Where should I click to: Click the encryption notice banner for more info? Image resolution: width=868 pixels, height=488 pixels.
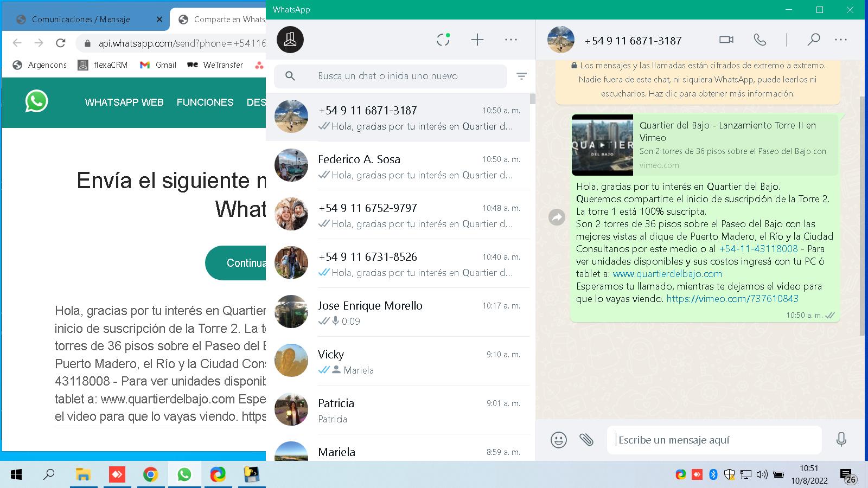coord(698,79)
